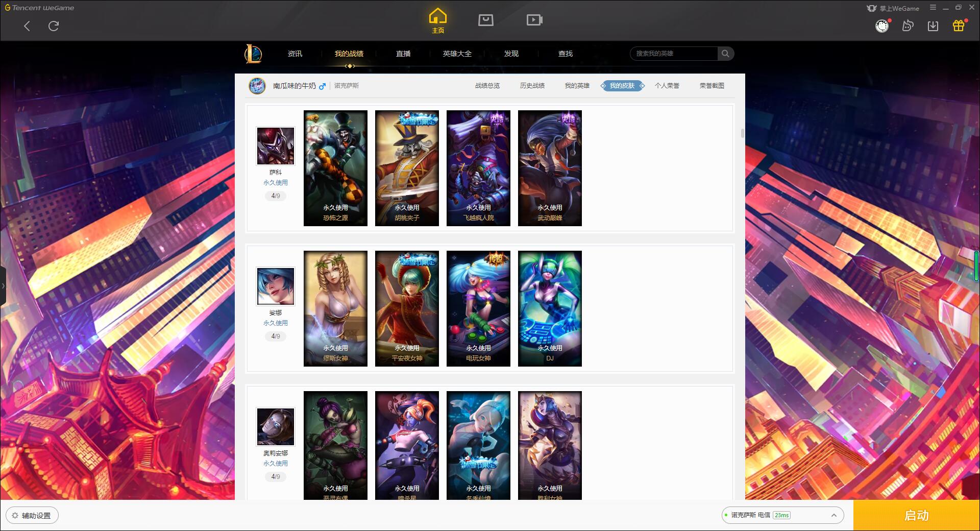The image size is (980, 531).
Task: Go back with the back arrow
Action: point(27,26)
